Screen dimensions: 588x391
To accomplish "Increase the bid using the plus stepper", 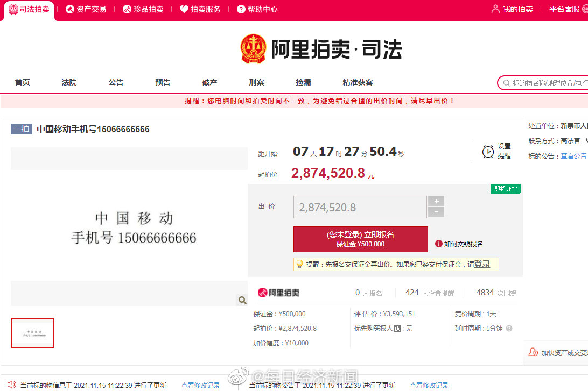I will (436, 202).
